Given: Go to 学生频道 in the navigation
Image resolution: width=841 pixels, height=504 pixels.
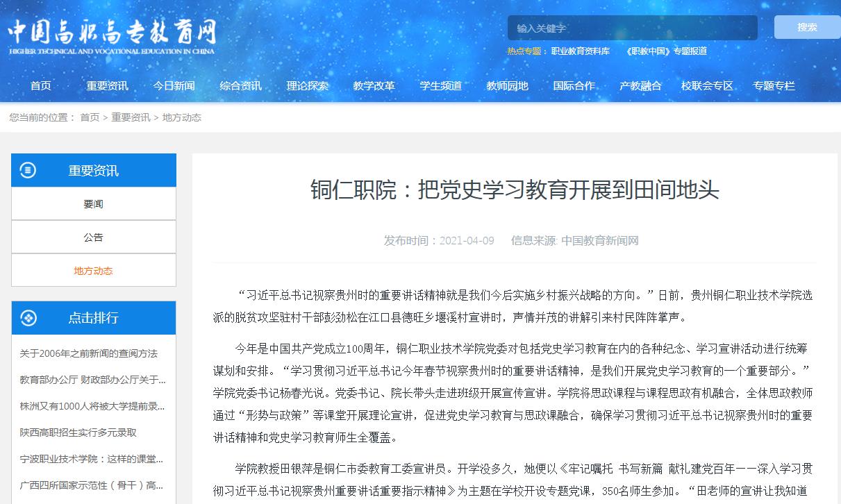Looking at the screenshot, I should pos(440,86).
